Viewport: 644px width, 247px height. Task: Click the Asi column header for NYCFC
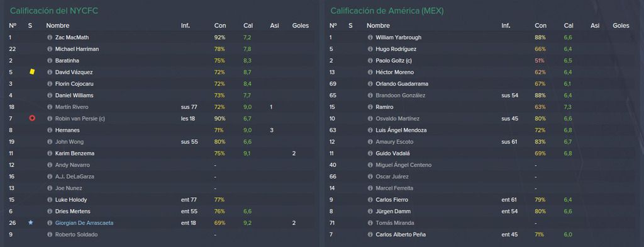click(x=274, y=26)
